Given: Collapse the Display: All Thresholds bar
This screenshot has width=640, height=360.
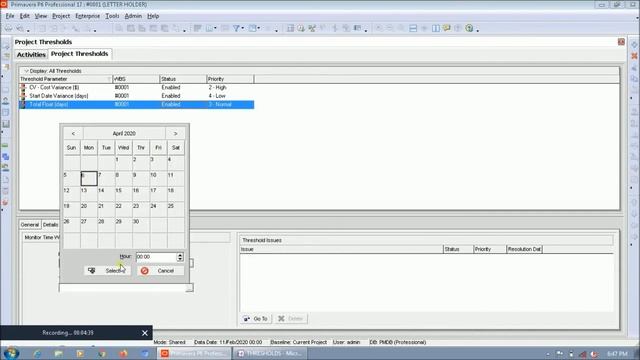Looking at the screenshot, I should [x=26, y=71].
